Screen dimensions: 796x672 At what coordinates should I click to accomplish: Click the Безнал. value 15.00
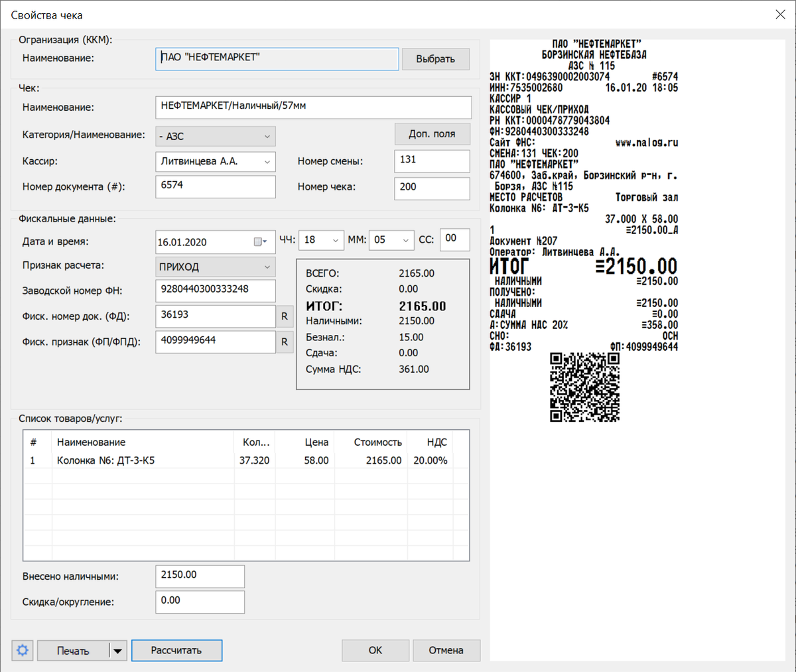click(411, 337)
